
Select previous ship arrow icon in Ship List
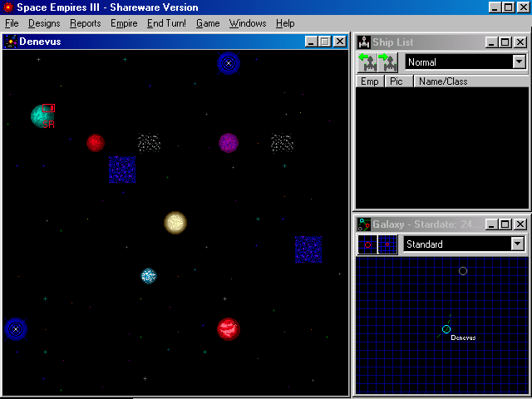coord(367,62)
